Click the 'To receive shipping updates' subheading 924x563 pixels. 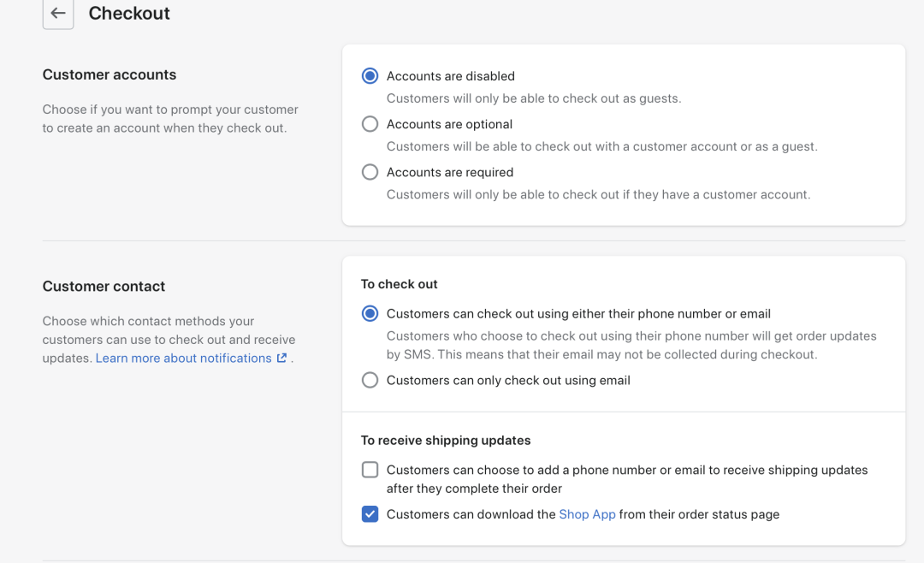(x=446, y=441)
